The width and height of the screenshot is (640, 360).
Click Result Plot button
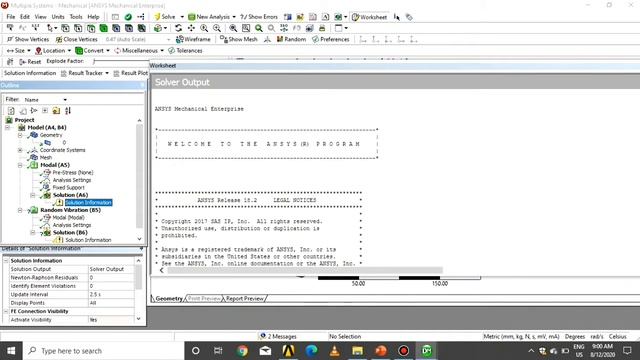[x=131, y=73]
